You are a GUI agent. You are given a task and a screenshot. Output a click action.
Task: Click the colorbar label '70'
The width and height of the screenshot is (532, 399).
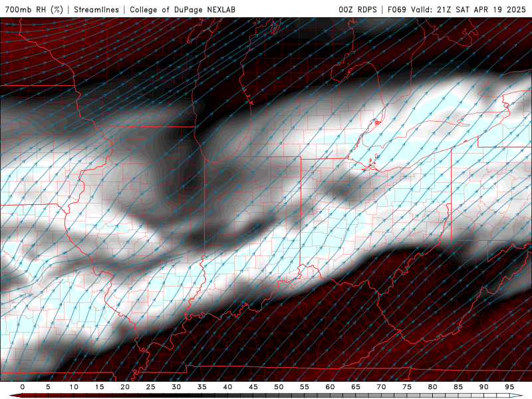[381, 387]
